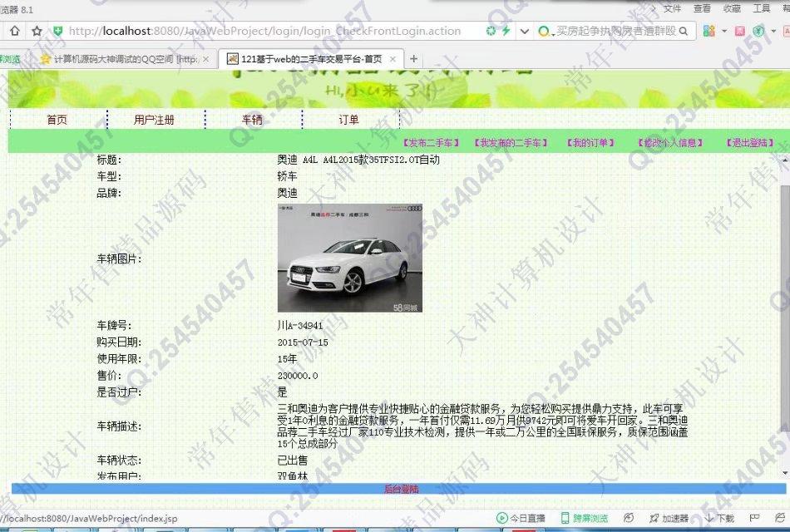Click the title text 奥迪 A4L A4L2015款
The height and width of the screenshot is (532, 790).
coord(358,160)
